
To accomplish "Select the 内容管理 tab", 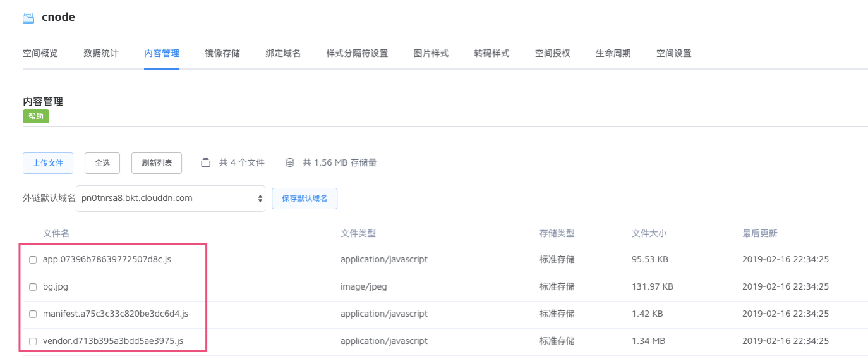I will tap(162, 53).
